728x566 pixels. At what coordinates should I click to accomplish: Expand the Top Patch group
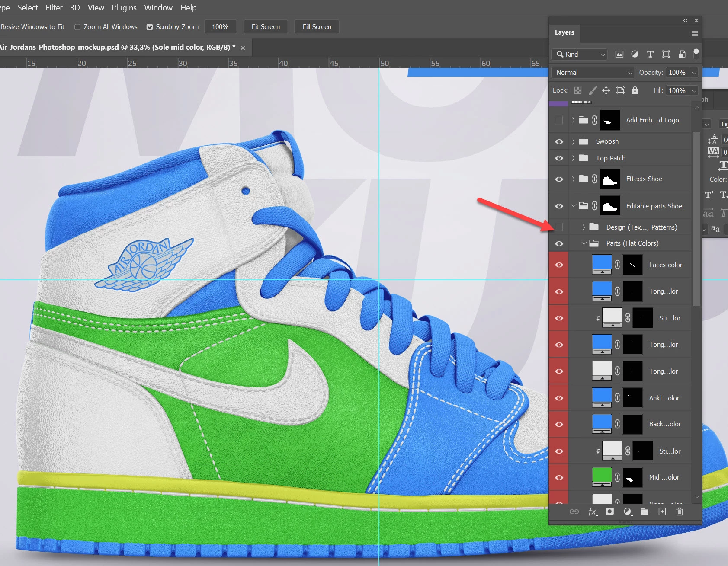pos(573,158)
